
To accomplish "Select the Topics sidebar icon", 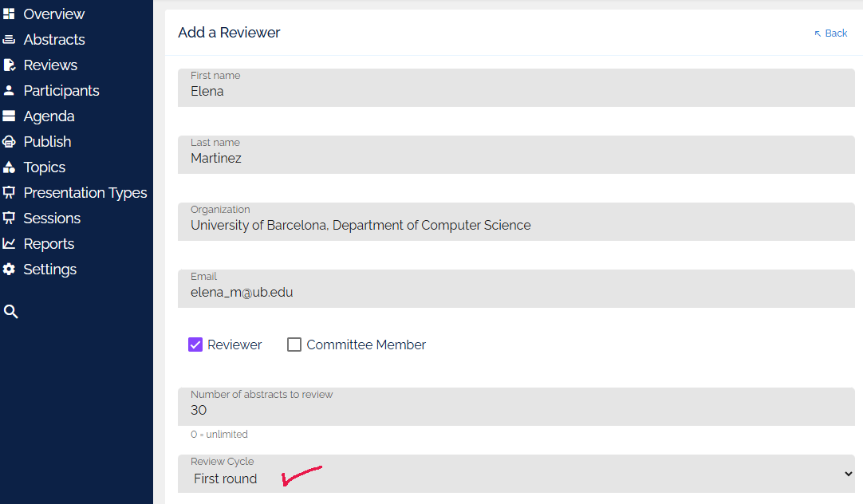I will 11,167.
